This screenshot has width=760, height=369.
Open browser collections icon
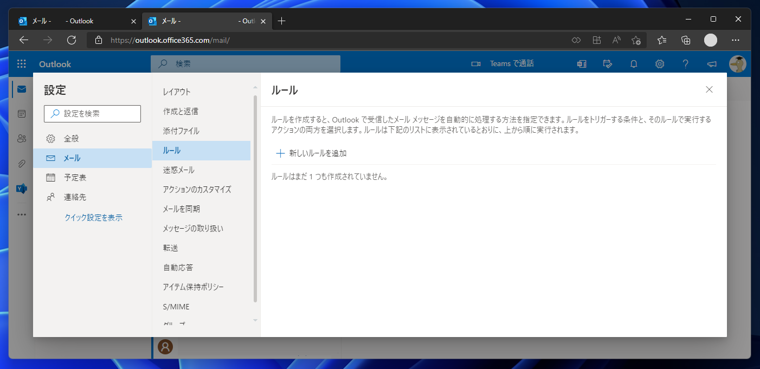pyautogui.click(x=685, y=40)
